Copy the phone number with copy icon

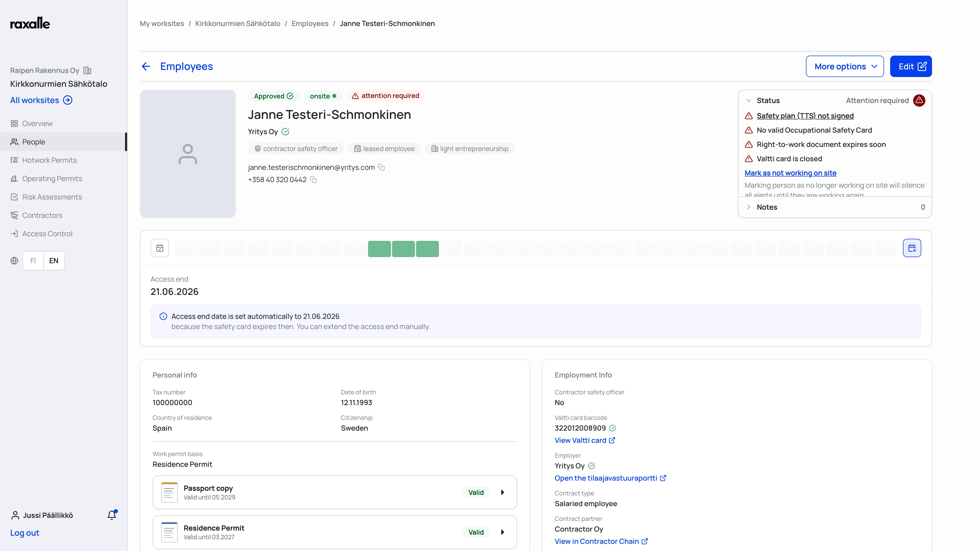point(313,180)
